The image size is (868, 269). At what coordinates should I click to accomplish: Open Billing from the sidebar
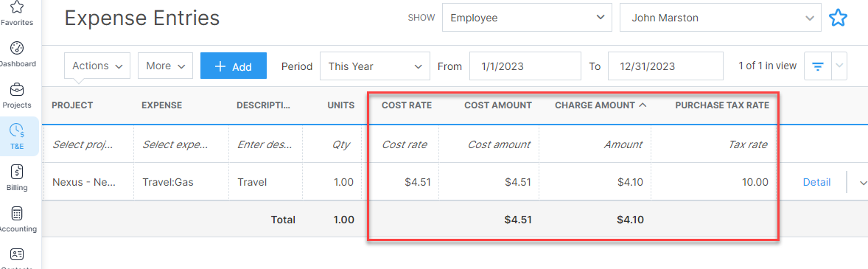tap(17, 178)
